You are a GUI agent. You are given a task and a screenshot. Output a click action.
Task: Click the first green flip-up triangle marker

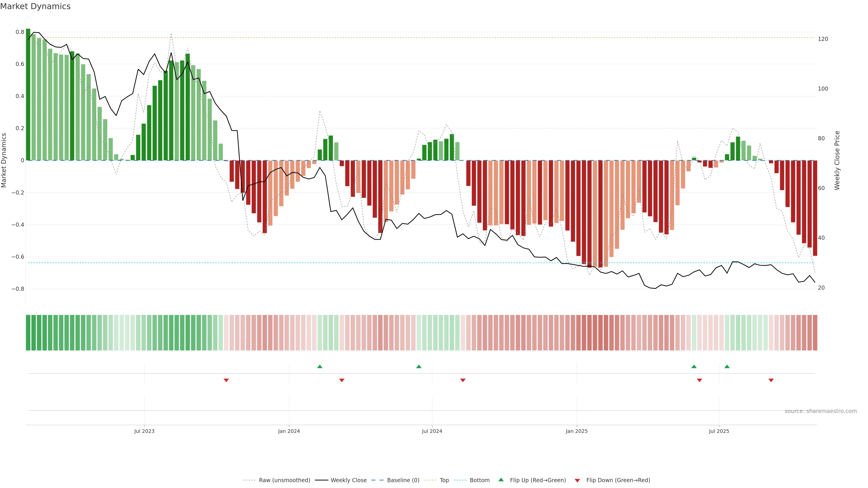coord(320,366)
